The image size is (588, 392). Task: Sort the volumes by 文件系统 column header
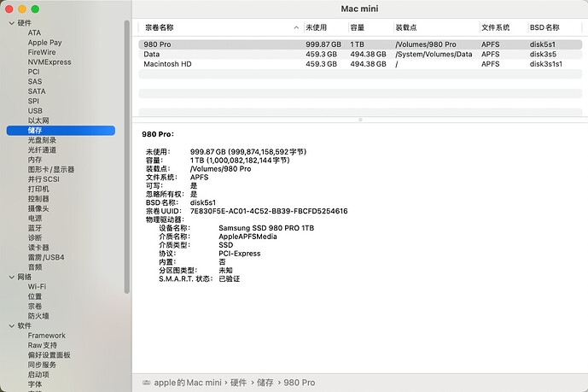pyautogui.click(x=495, y=28)
